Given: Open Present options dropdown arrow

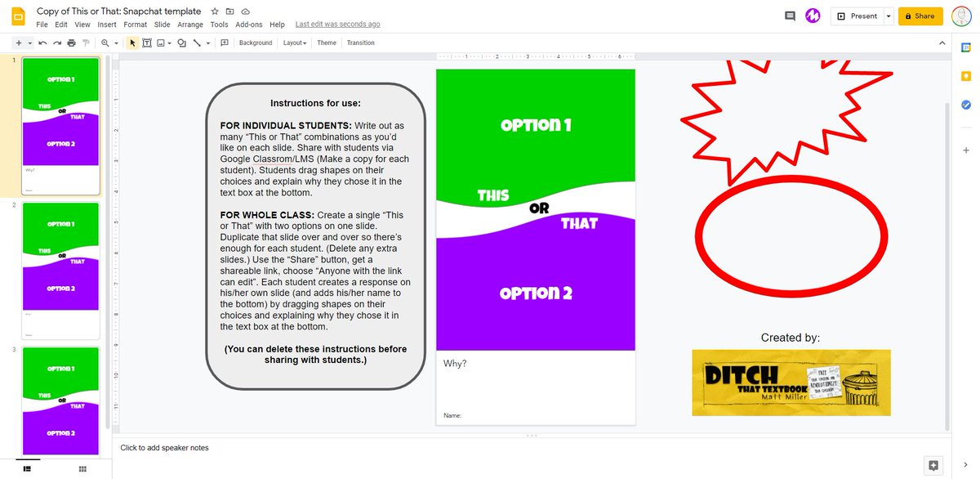Looking at the screenshot, I should pos(887,16).
